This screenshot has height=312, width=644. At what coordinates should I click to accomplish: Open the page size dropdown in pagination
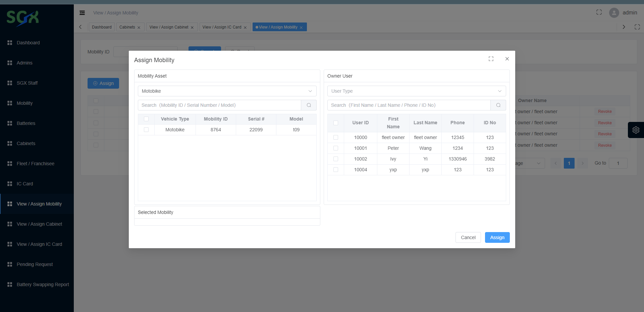pyautogui.click(x=530, y=163)
